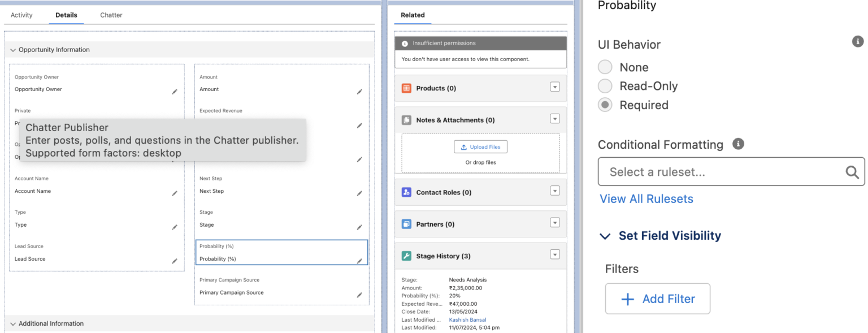Click the pencil edit icon beside Amount
Screen dimensions: 868x333
pos(359,92)
